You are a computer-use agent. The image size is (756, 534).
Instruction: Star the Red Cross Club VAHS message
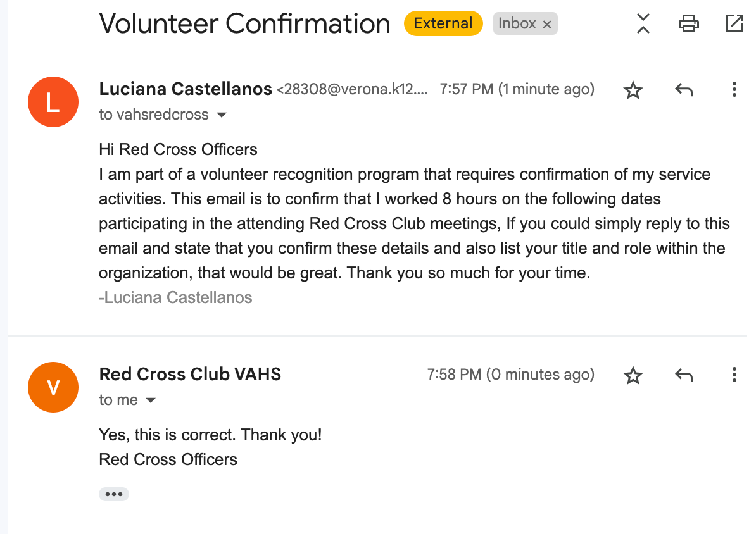click(633, 375)
